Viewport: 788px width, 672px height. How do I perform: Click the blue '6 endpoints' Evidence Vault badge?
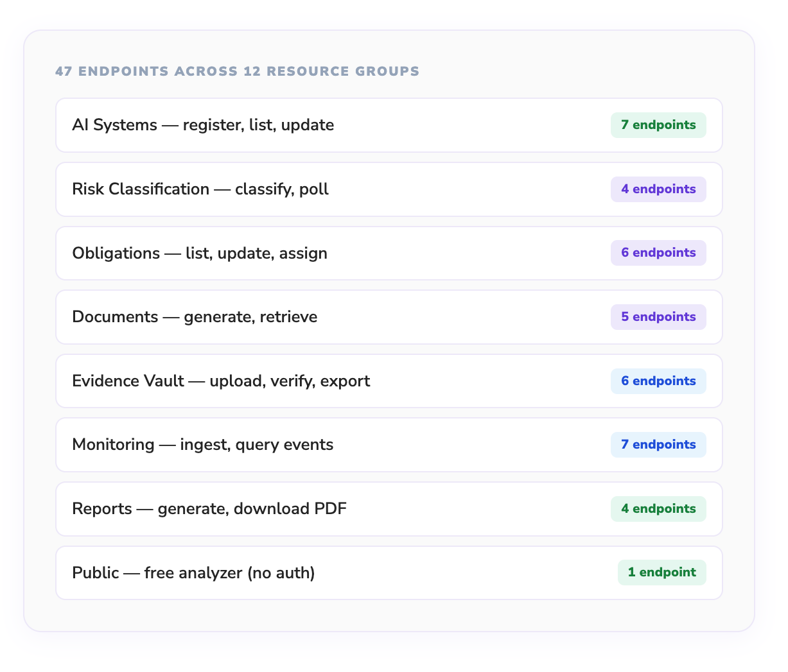(658, 381)
